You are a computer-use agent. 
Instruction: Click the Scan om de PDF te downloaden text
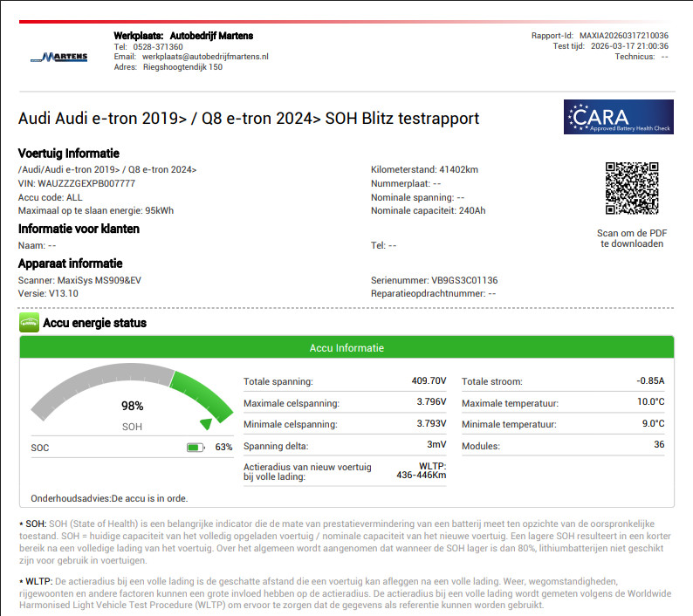pyautogui.click(x=632, y=238)
